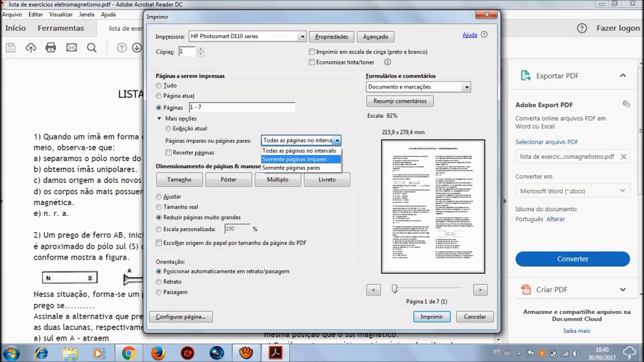Image resolution: width=644 pixels, height=362 pixels.
Task: Open File Explorer from taskbar
Action: 70,353
